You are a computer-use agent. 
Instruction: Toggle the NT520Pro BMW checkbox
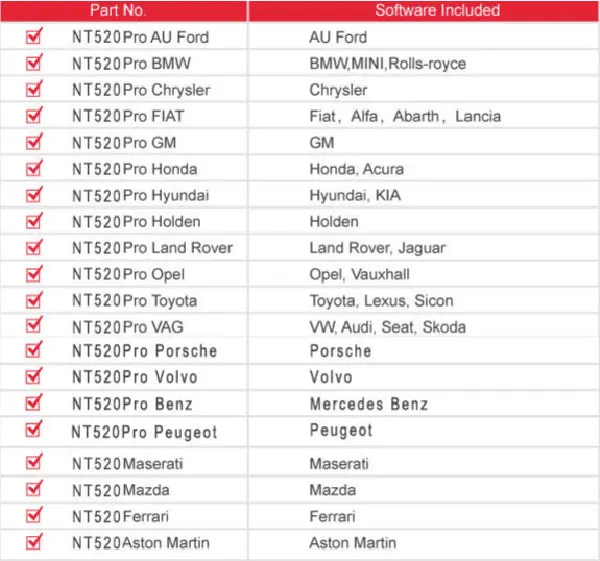coord(34,63)
